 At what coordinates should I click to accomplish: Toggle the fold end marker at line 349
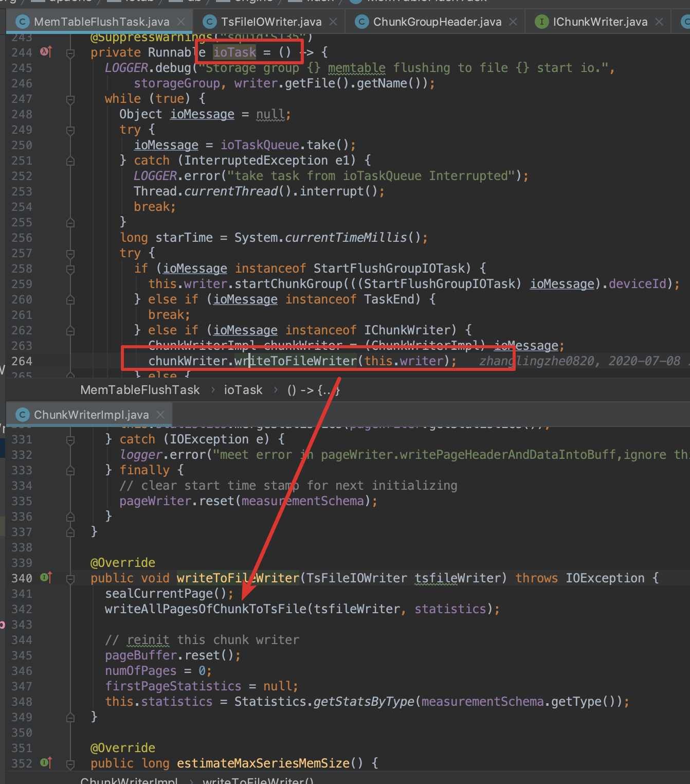(x=70, y=717)
